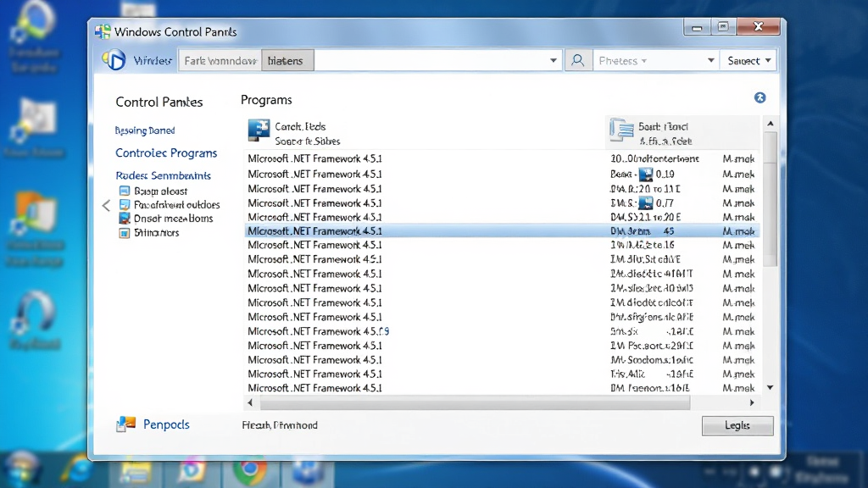
Task: Click the icon next to Shinonors
Action: pyautogui.click(x=125, y=232)
